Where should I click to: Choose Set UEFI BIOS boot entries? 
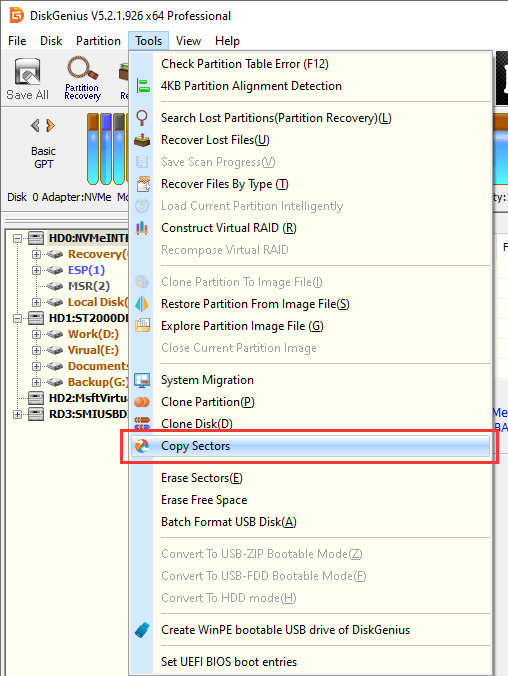coord(310,662)
